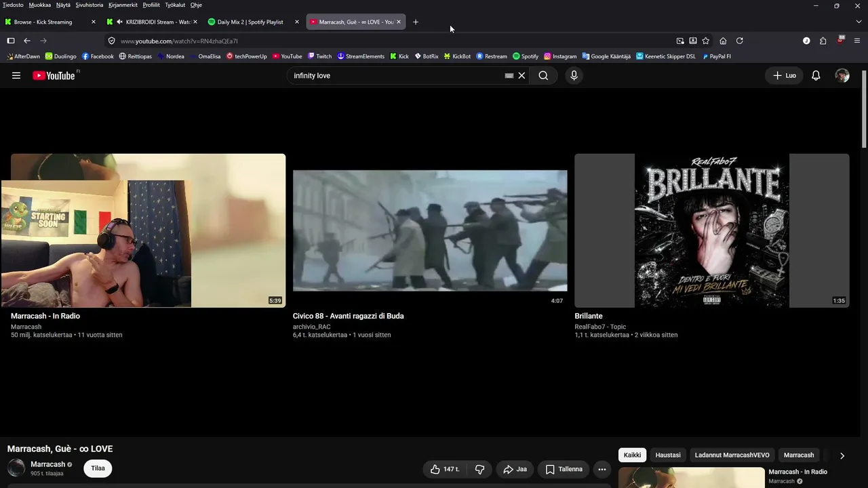This screenshot has height=488, width=868.
Task: Show next filter chips with the arrow
Action: click(842, 455)
